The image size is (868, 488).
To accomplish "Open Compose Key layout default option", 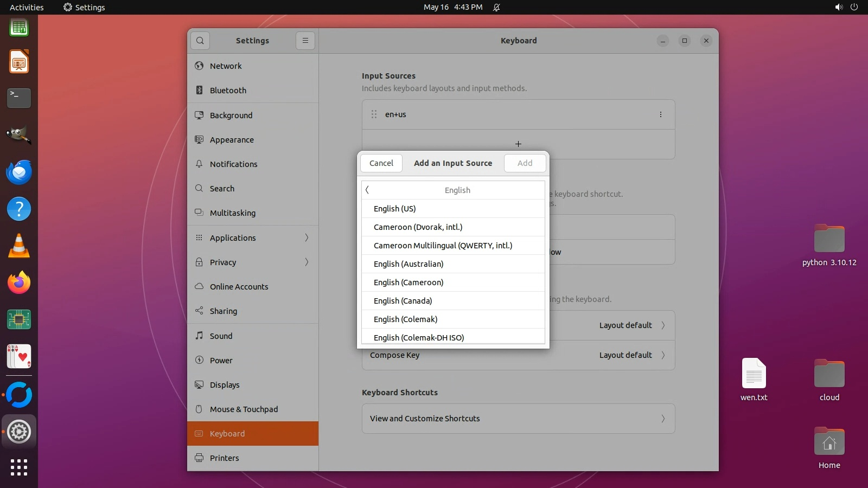I will click(629, 355).
